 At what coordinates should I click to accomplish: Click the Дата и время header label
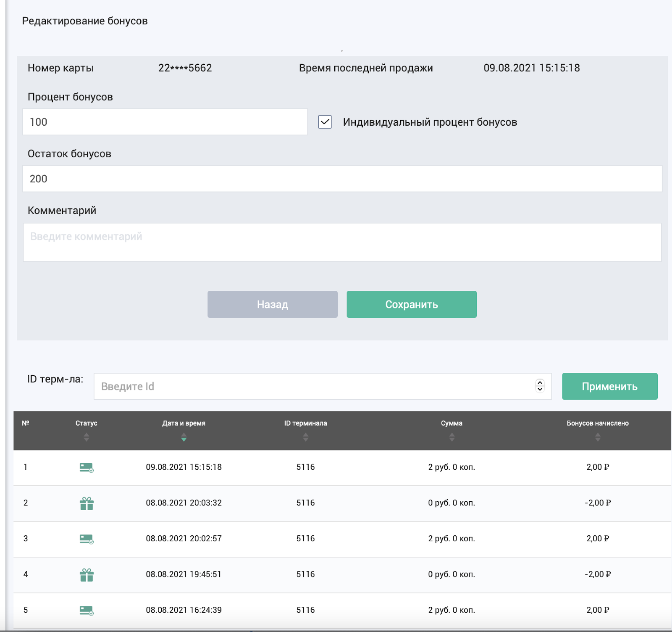coord(184,423)
